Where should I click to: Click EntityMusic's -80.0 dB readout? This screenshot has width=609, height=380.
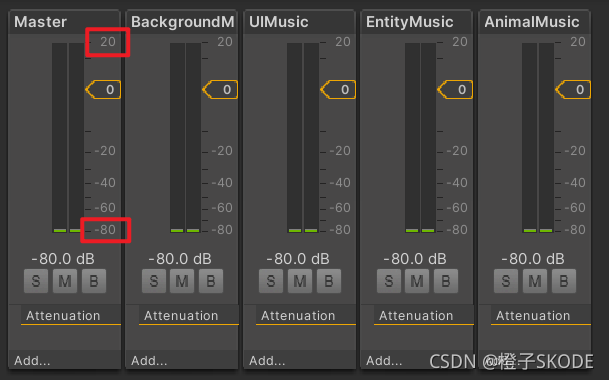coord(415,259)
